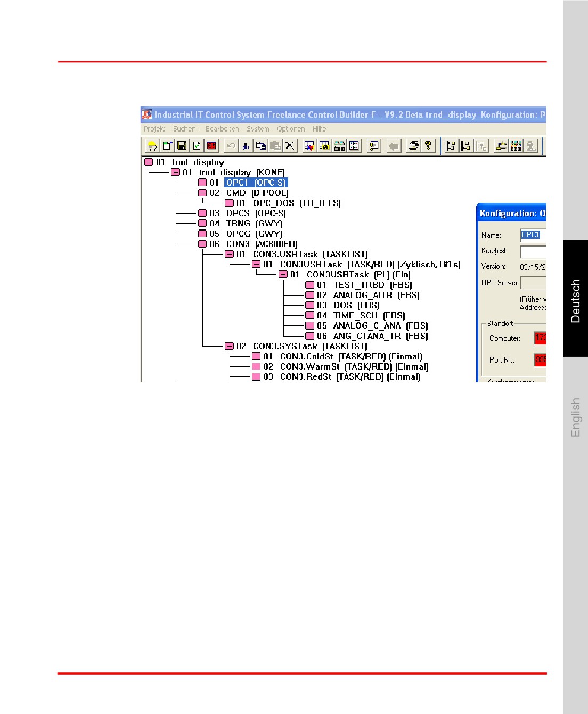Click the red Computer address field
Image resolution: width=588 pixels, height=714 pixels.
540,338
